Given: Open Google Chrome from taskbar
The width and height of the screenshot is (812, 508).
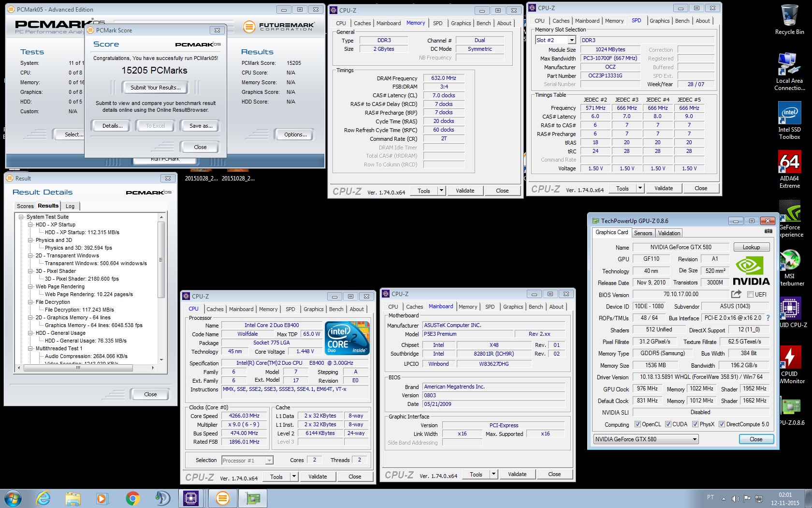Looking at the screenshot, I should [132, 498].
